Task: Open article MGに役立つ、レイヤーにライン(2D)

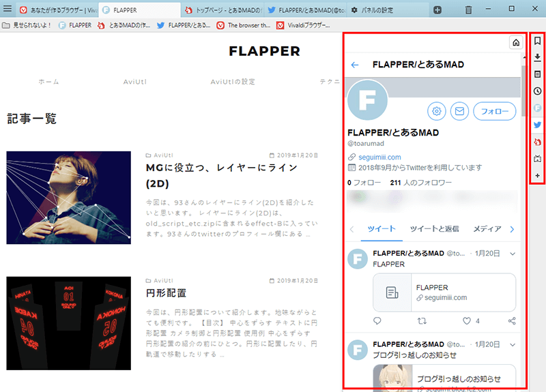Action: pos(222,175)
